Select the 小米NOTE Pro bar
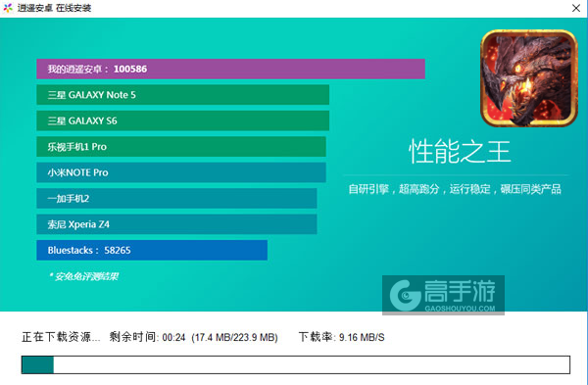The height and width of the screenshot is (385, 588). (181, 172)
